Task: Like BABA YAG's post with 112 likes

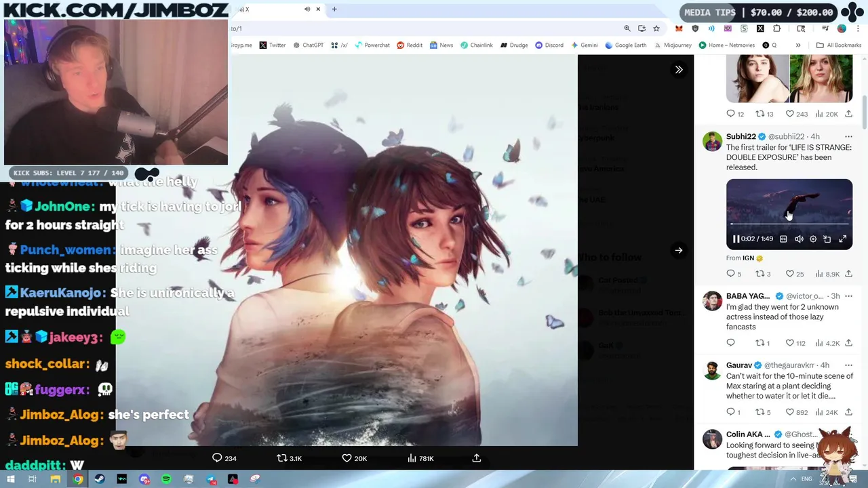Action: [795, 343]
